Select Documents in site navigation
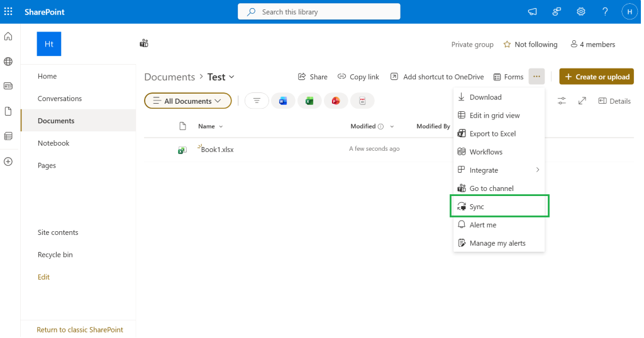 click(x=79, y=121)
